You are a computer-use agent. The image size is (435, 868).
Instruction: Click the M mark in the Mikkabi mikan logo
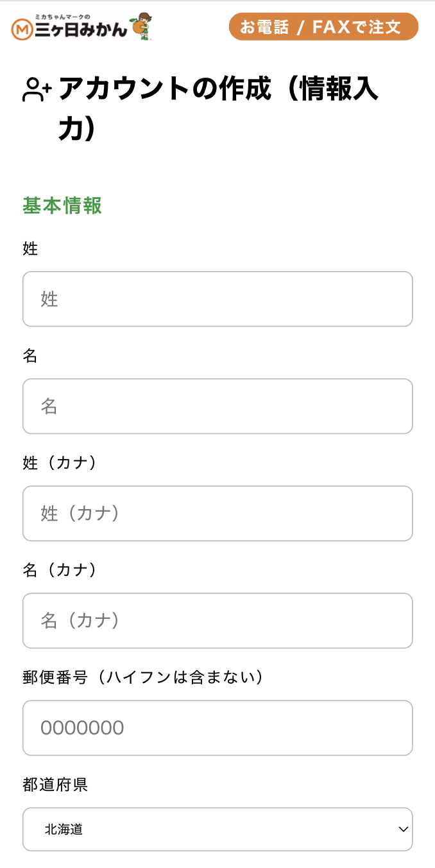22,28
